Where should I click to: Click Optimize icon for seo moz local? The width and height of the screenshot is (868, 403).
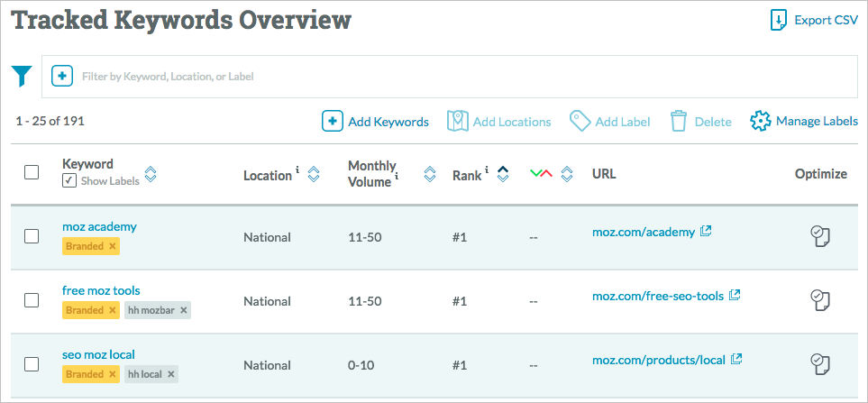820,363
